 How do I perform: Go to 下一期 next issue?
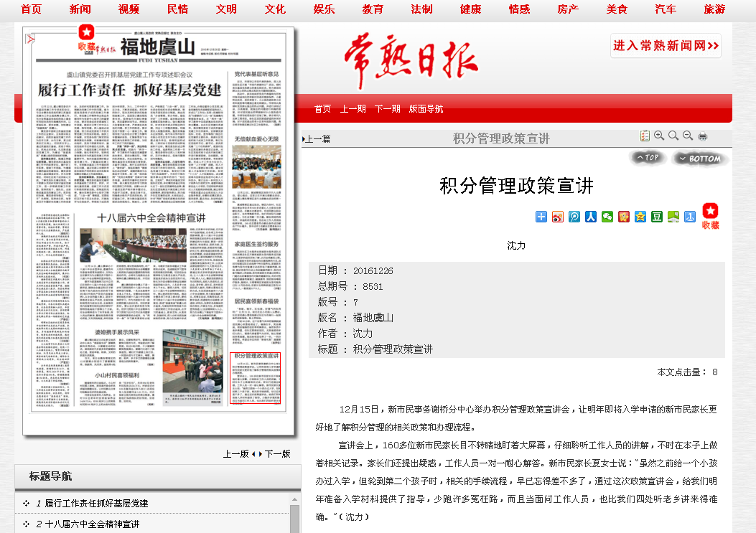pyautogui.click(x=388, y=109)
